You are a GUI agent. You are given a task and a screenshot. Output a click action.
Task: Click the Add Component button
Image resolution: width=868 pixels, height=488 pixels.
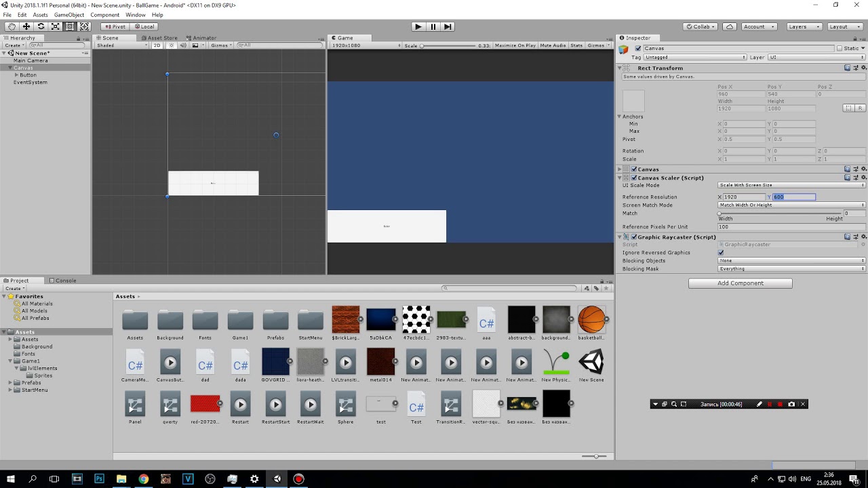[740, 283]
